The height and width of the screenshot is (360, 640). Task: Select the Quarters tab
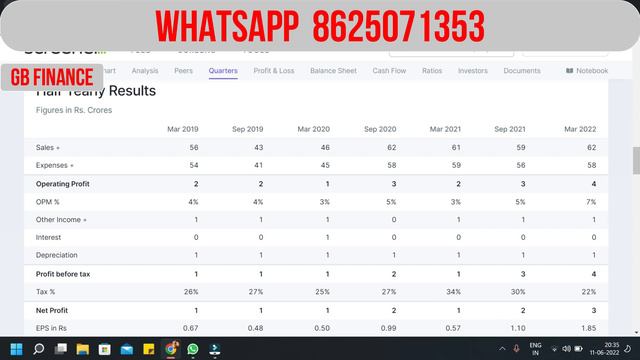tap(223, 71)
